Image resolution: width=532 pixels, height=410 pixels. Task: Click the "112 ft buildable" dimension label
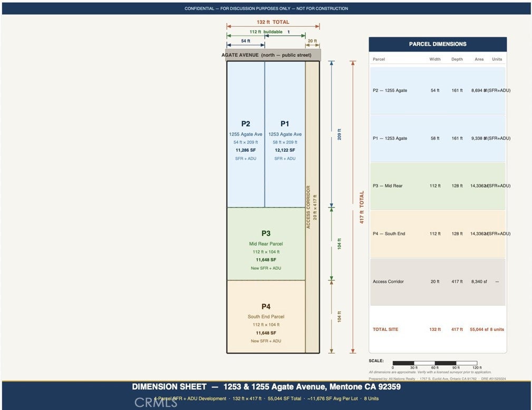(x=266, y=32)
